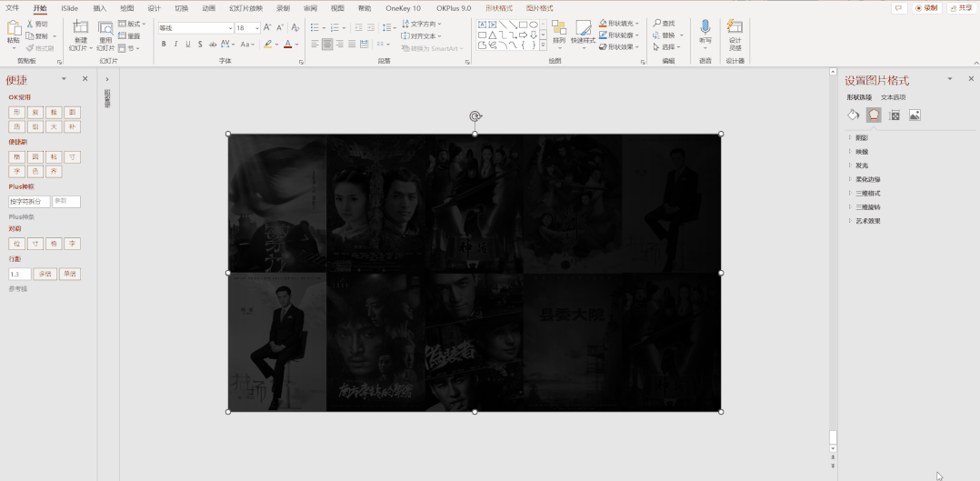Toggle underline formatting
Image resolution: width=980 pixels, height=481 pixels.
tap(187, 45)
